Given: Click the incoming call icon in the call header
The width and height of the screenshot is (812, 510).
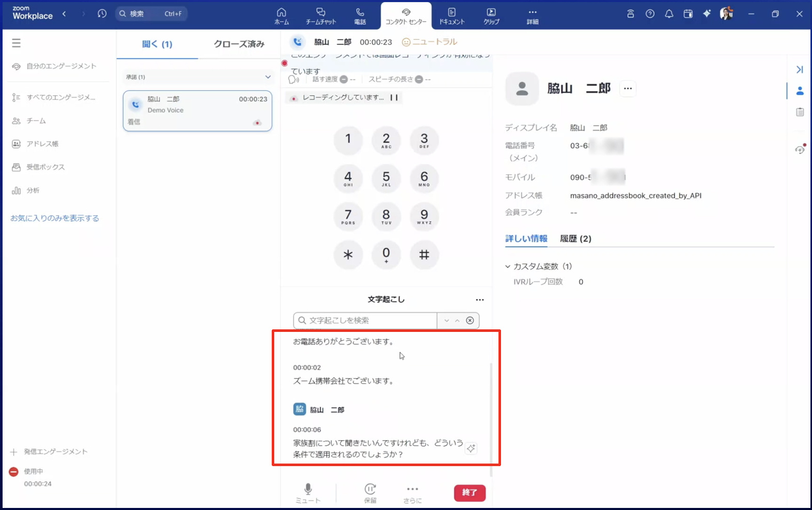Looking at the screenshot, I should [x=298, y=42].
